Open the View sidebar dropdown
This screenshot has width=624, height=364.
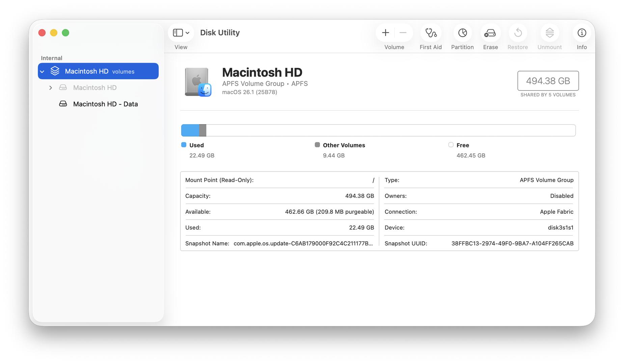(181, 33)
